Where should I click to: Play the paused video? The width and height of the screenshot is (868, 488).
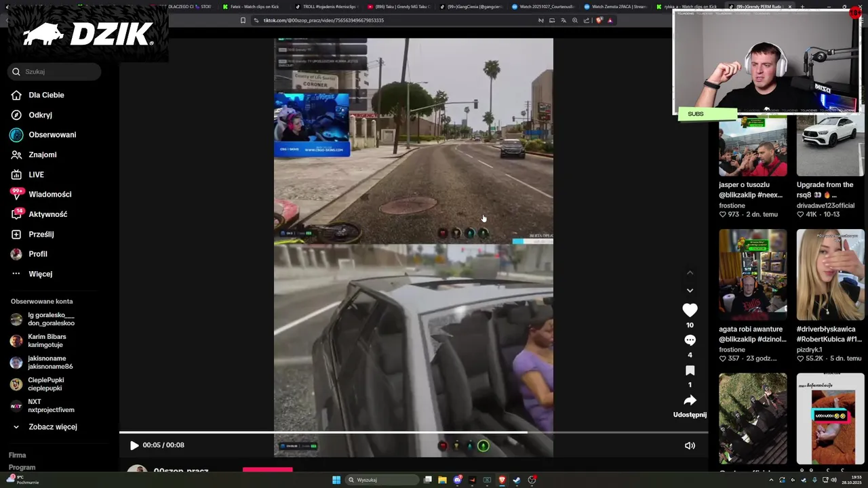point(134,445)
